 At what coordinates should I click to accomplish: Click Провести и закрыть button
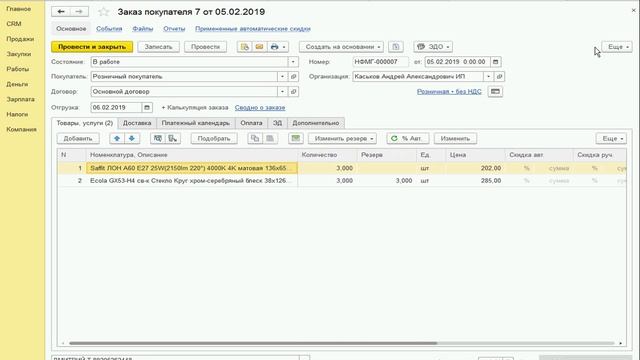(x=92, y=47)
